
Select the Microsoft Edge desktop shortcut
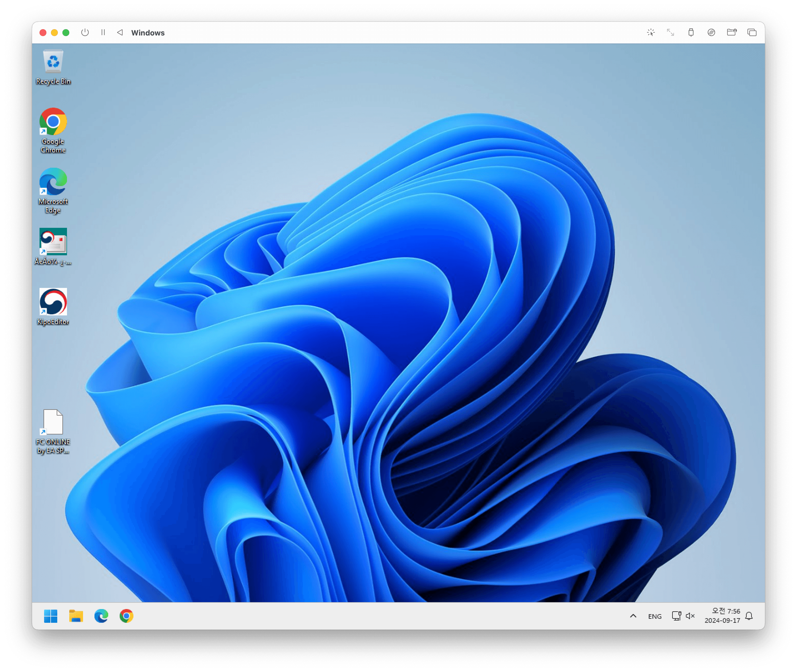click(53, 191)
